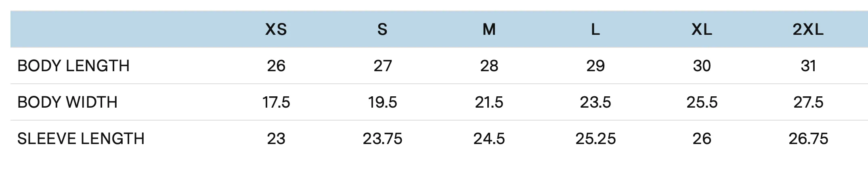
Task: Select sleeve length value 25.25
Action: 595,139
